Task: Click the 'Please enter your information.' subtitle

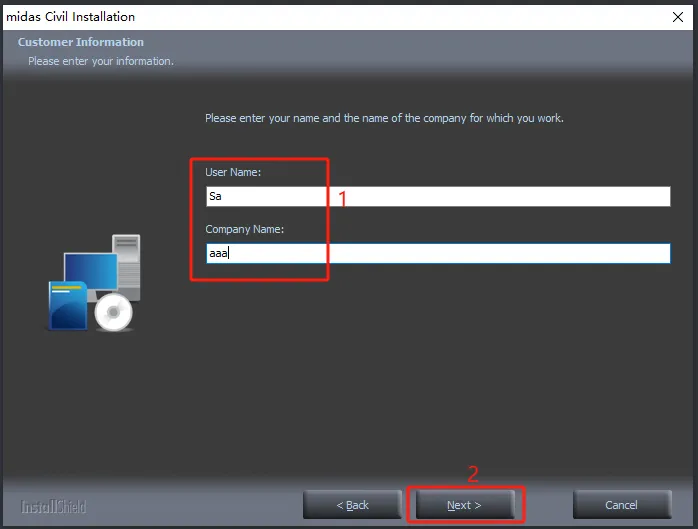Action: pyautogui.click(x=101, y=61)
